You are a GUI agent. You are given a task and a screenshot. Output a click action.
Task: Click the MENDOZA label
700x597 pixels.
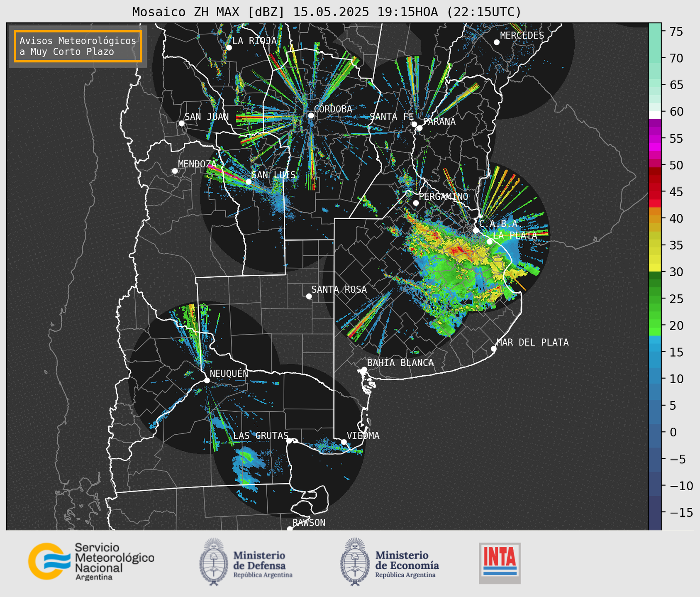[x=198, y=164]
